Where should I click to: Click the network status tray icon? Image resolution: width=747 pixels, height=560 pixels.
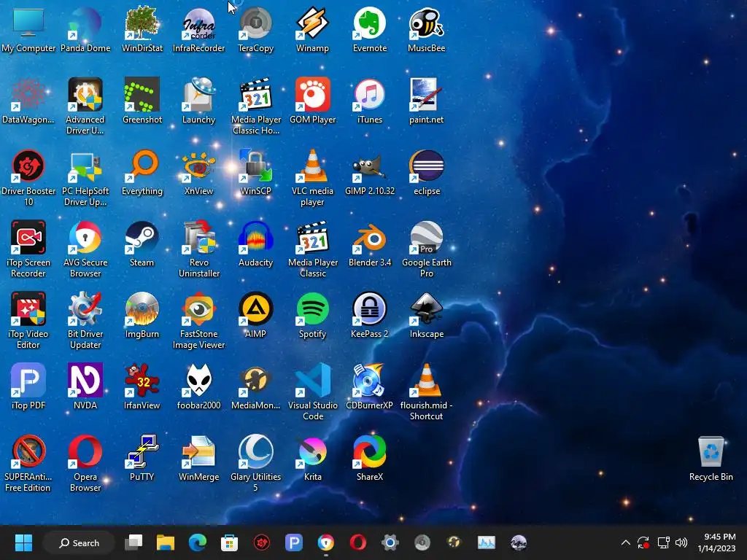click(663, 542)
